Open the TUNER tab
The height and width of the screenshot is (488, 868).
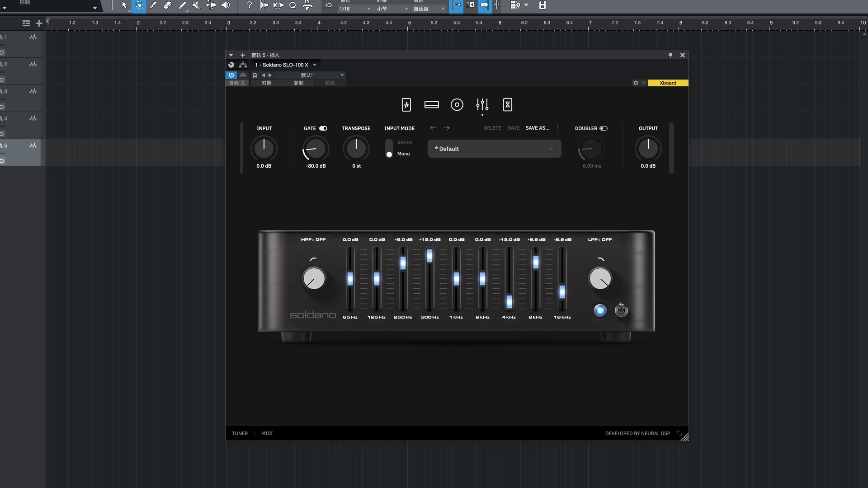[240, 433]
